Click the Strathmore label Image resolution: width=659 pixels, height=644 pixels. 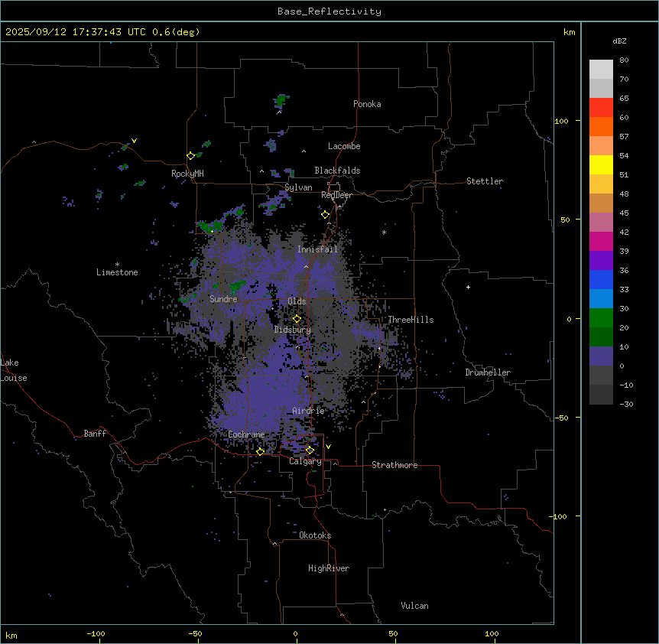pyautogui.click(x=394, y=465)
